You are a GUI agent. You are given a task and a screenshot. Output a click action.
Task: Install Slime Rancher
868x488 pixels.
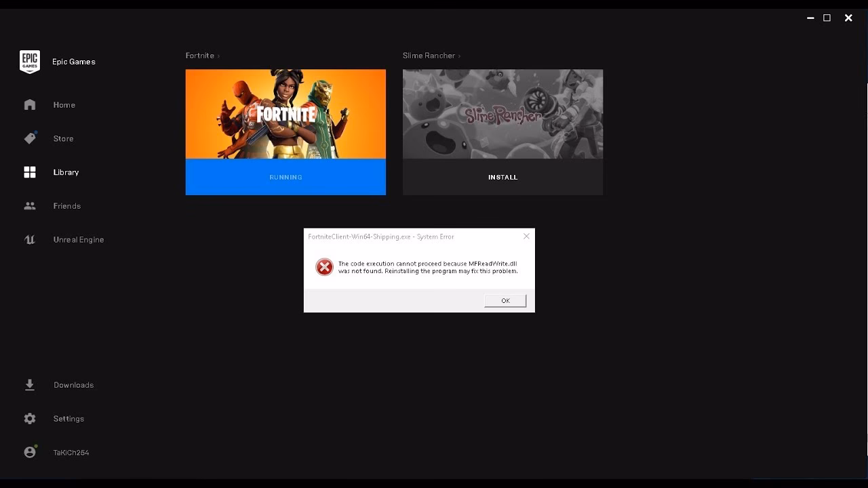coord(502,177)
